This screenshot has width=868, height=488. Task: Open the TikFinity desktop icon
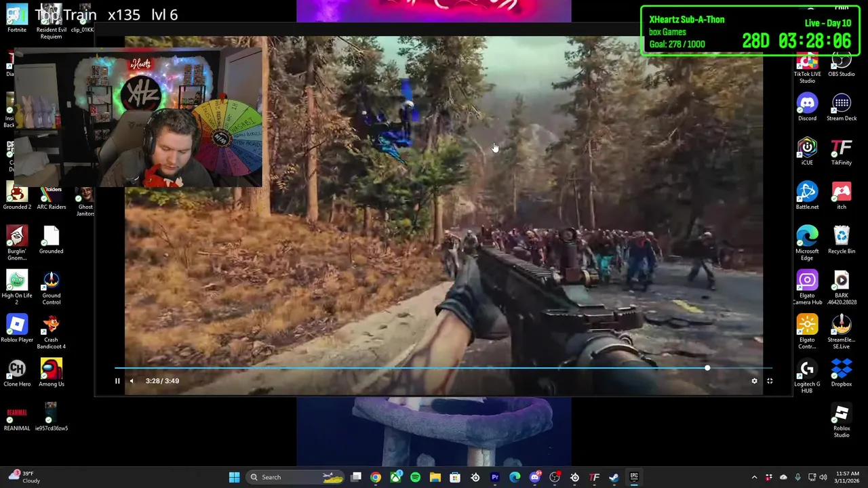(842, 152)
